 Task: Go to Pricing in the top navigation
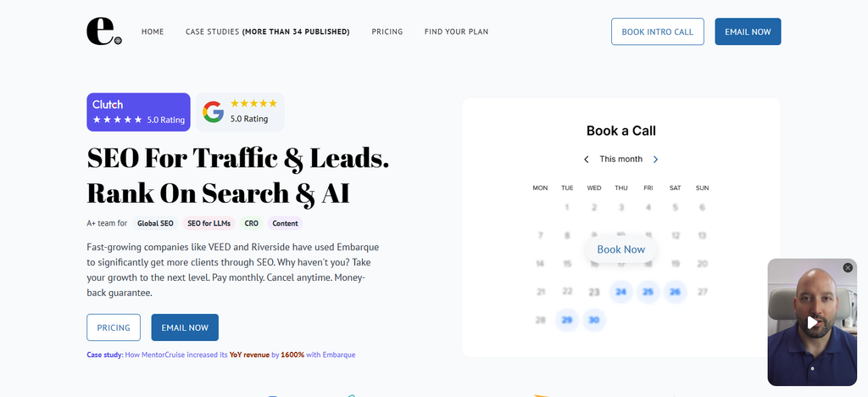click(387, 31)
